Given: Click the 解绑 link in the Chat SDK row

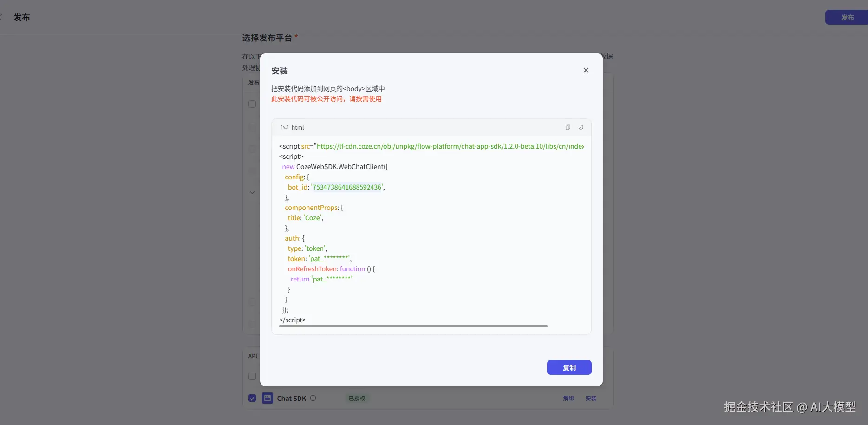Looking at the screenshot, I should click(x=569, y=398).
